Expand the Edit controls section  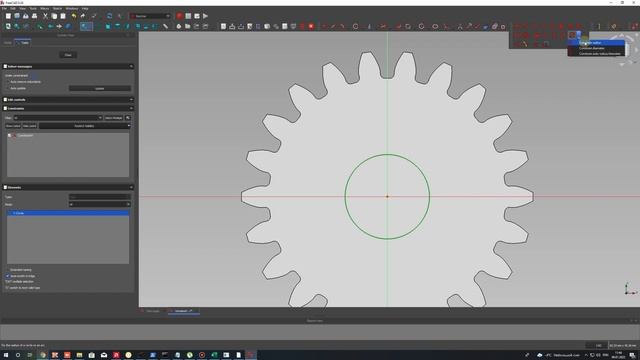tap(131, 100)
